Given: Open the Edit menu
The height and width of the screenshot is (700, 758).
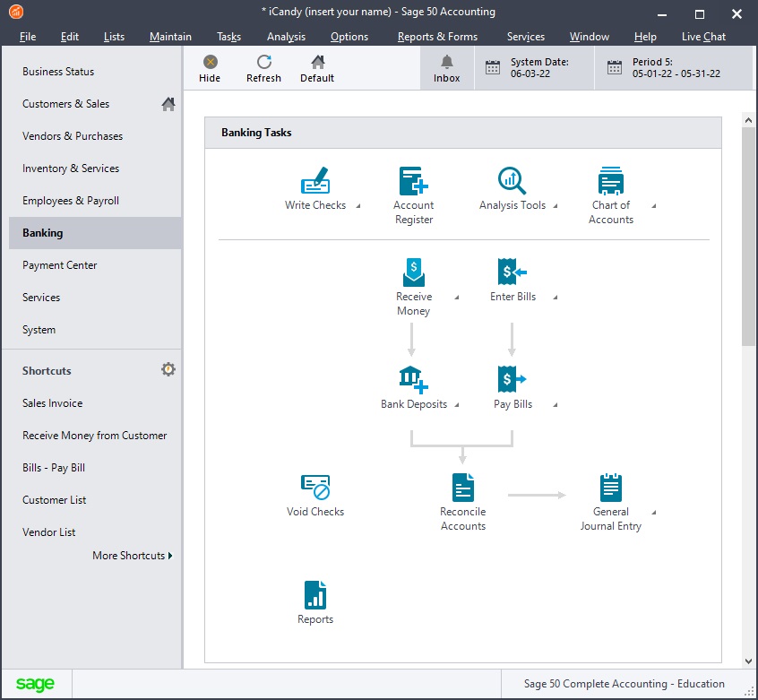Looking at the screenshot, I should click(70, 37).
